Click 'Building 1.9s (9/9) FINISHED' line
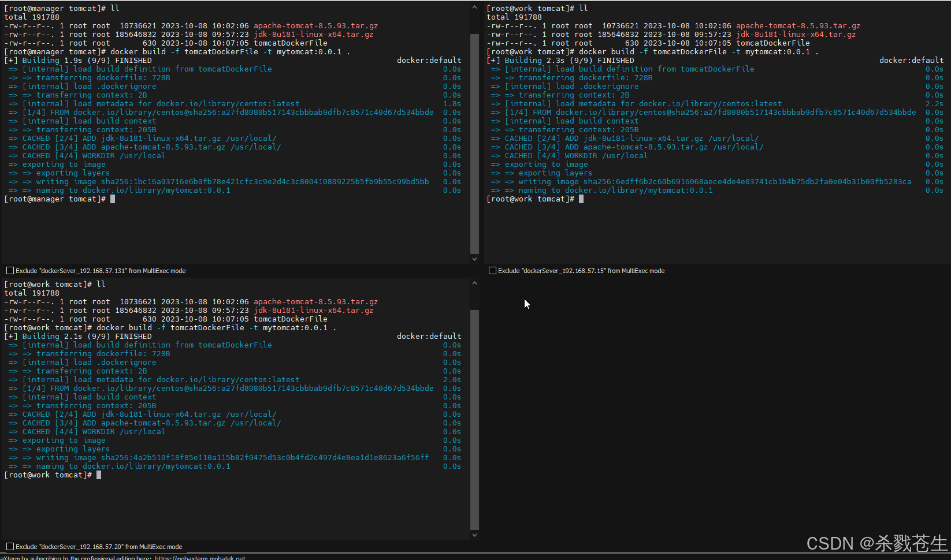 coord(78,61)
